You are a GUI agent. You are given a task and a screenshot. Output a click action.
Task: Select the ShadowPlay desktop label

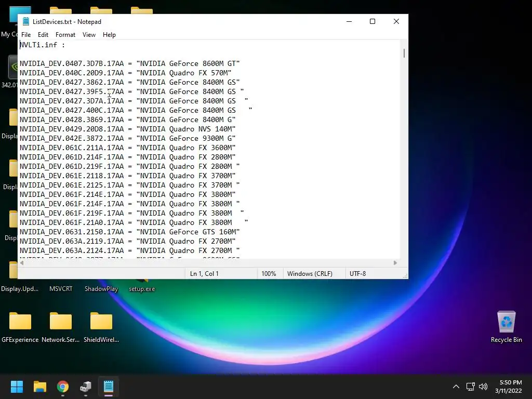[x=101, y=289]
